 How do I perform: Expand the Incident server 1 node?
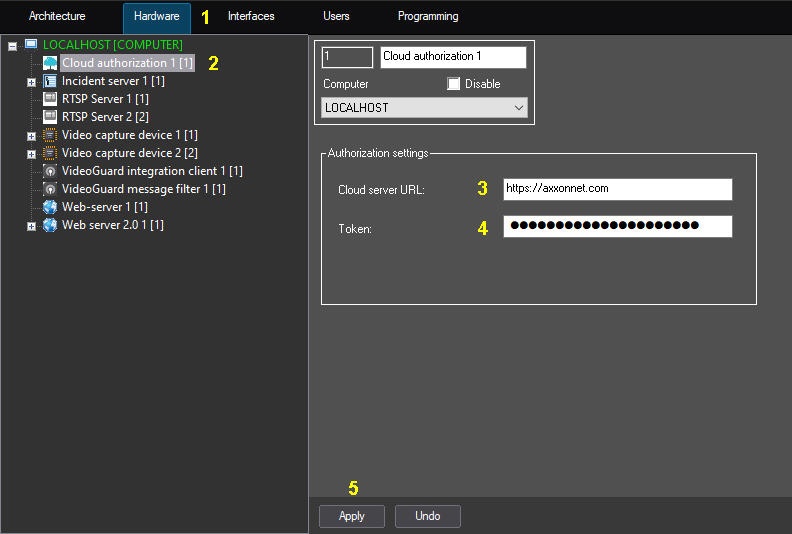tap(31, 82)
